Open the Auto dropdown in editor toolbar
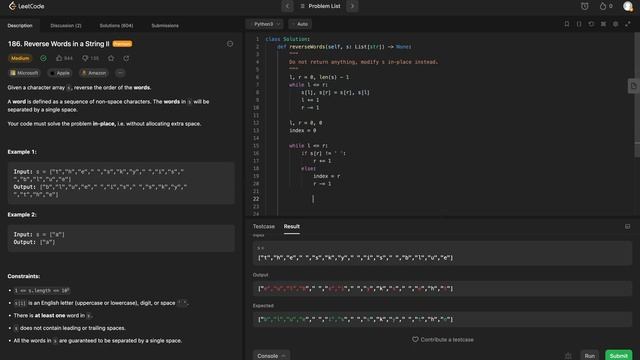640x360 pixels. tap(300, 24)
